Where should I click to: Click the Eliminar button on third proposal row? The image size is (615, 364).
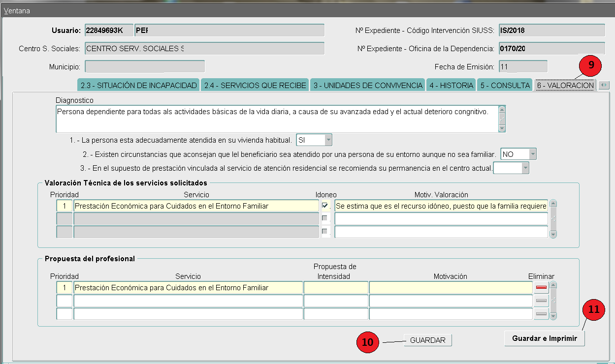click(x=541, y=313)
